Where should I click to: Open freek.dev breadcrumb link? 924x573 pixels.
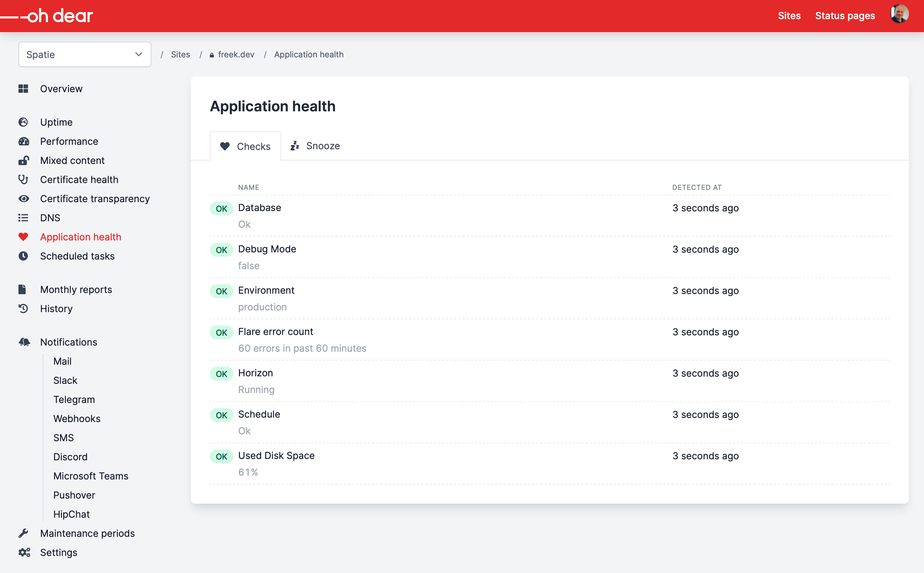(x=232, y=55)
